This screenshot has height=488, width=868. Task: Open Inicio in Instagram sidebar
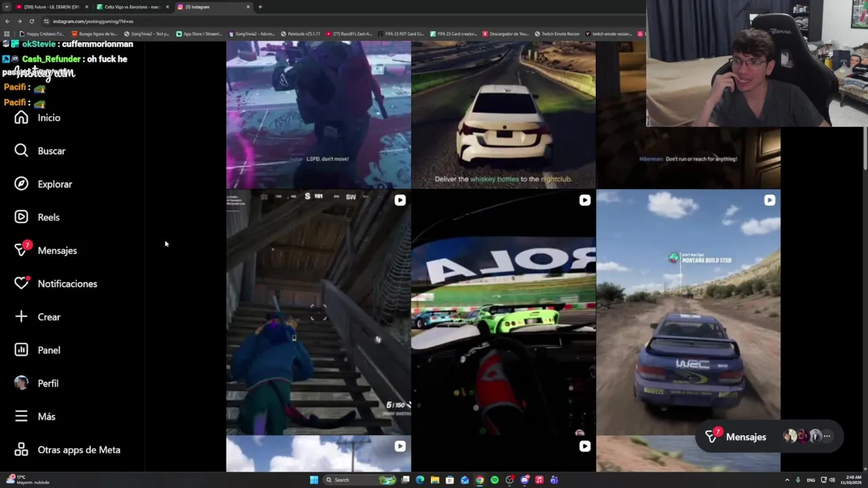[x=38, y=118]
